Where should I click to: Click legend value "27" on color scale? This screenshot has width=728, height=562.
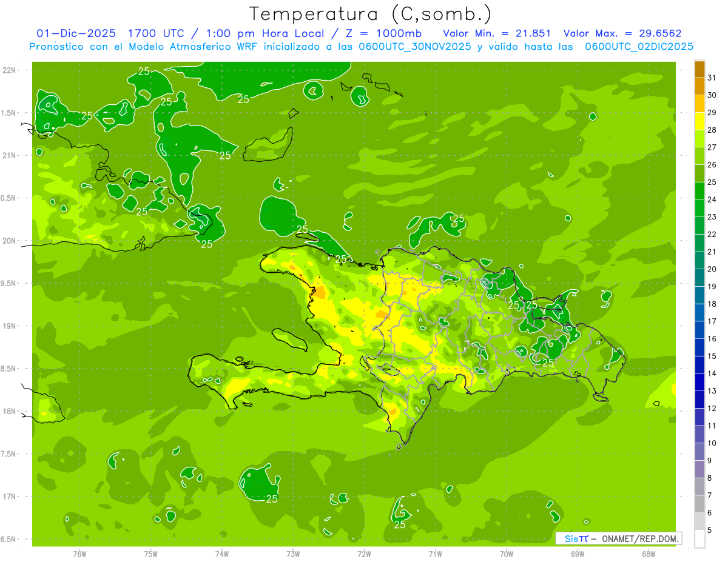click(x=712, y=147)
